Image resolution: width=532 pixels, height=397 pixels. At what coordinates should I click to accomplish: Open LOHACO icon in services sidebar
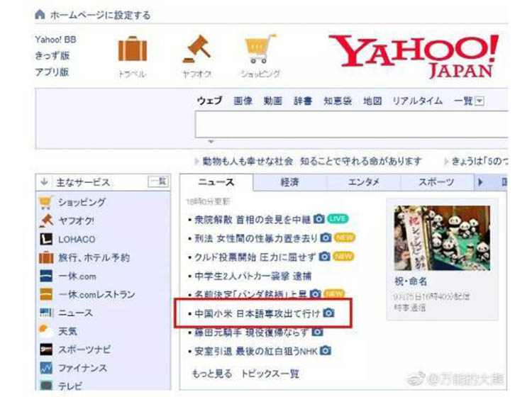pyautogui.click(x=46, y=239)
